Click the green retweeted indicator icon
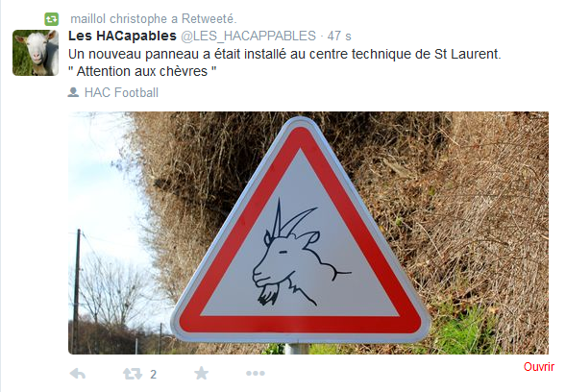Viewport: 566px width, 392px height. 52,19
